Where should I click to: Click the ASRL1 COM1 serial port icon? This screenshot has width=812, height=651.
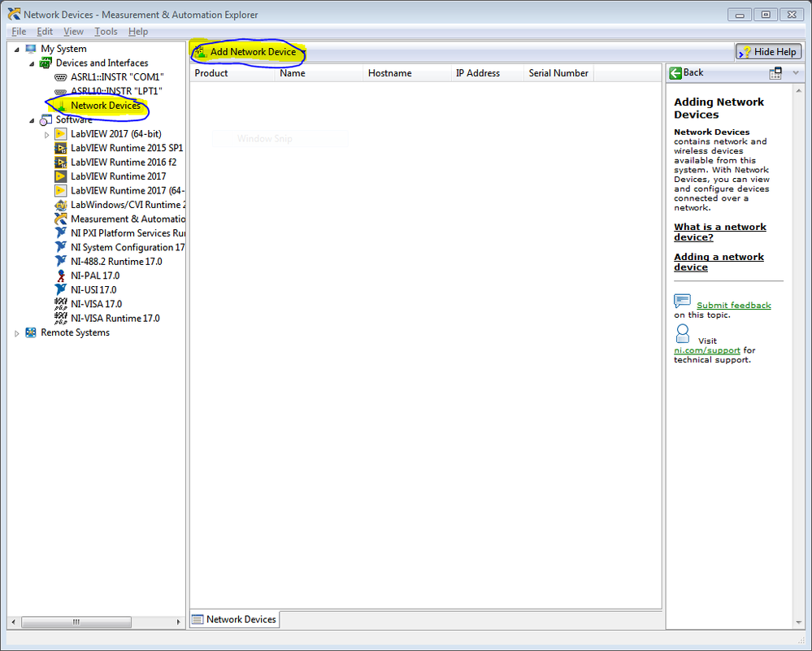coord(61,77)
